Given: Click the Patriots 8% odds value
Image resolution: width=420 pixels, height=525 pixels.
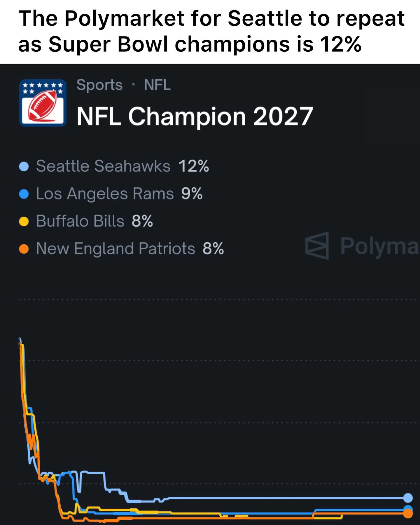Looking at the screenshot, I should click(213, 248).
